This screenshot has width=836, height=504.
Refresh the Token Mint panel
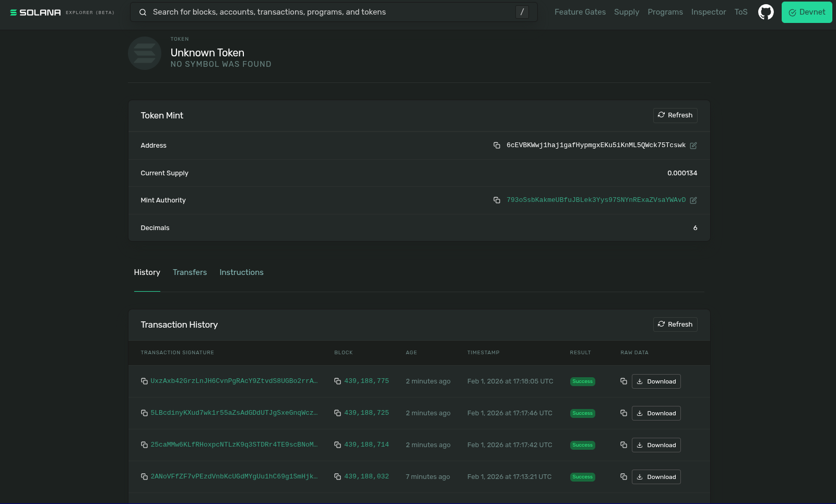675,115
